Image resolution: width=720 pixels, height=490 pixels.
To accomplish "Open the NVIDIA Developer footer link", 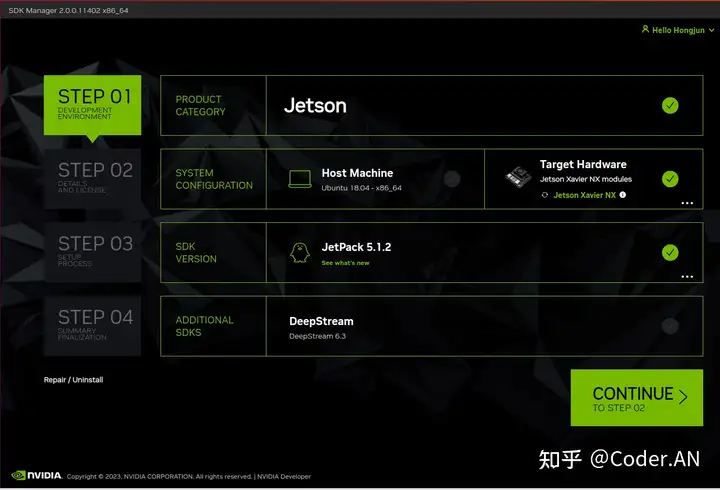I will [284, 477].
